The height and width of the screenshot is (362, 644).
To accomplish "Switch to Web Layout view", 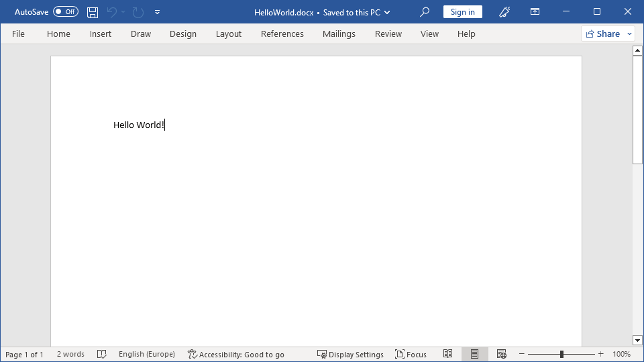I will pos(501,354).
